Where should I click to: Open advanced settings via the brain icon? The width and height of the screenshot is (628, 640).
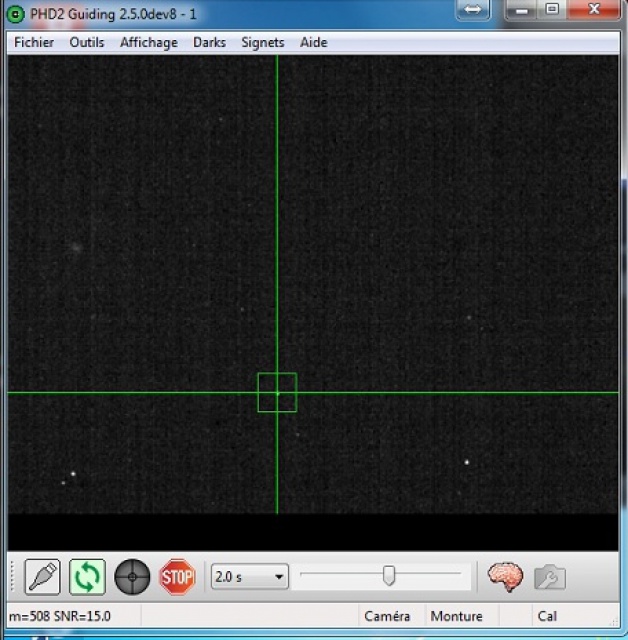(505, 577)
